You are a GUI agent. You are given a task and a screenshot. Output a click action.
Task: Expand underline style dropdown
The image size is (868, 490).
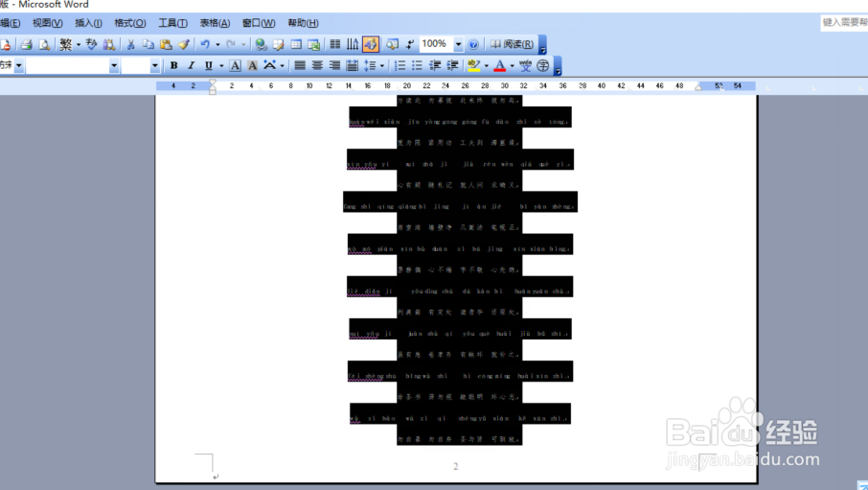(x=221, y=65)
